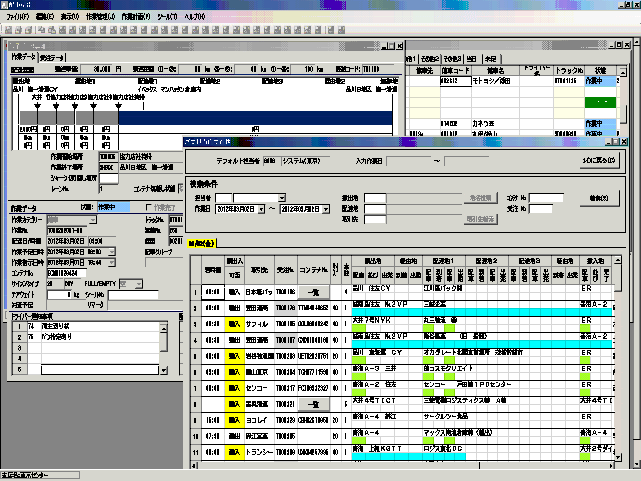Select the yellow 明細(全) tab

(x=204, y=242)
